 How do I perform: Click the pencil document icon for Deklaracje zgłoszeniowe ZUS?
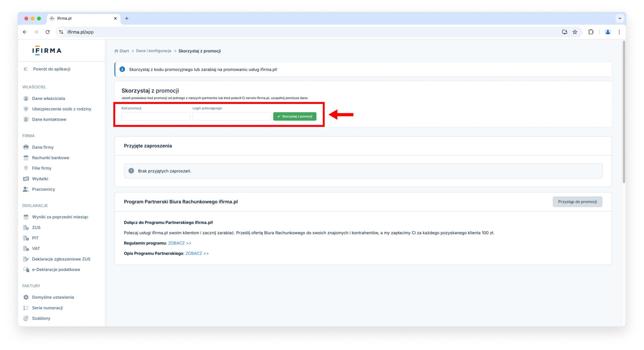26,259
